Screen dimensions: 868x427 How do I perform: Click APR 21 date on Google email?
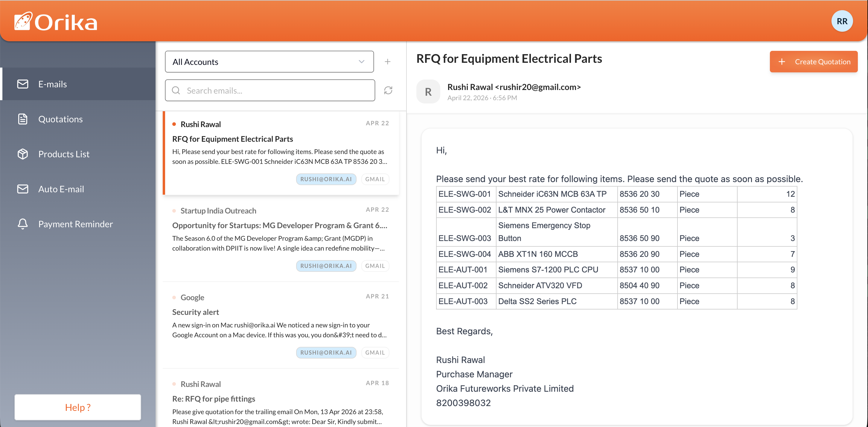[x=377, y=296]
